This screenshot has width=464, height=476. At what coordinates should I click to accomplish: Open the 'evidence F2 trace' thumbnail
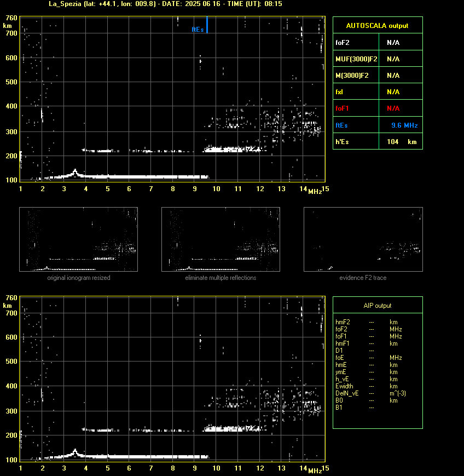pos(363,239)
